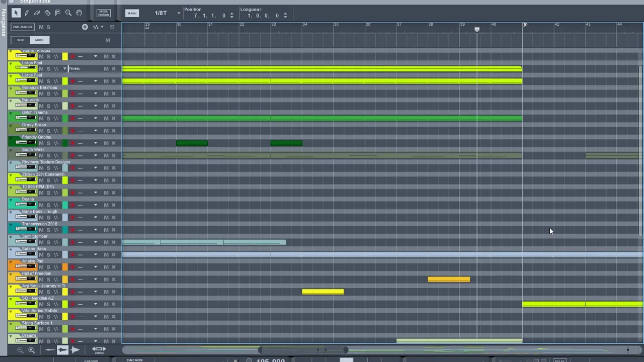Mute the Satans Bass track

41,254
